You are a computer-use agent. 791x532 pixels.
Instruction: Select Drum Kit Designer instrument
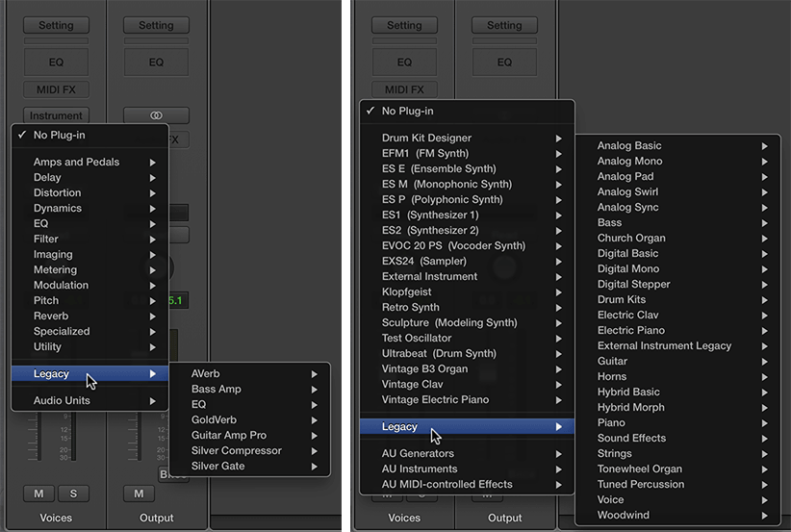point(467,139)
